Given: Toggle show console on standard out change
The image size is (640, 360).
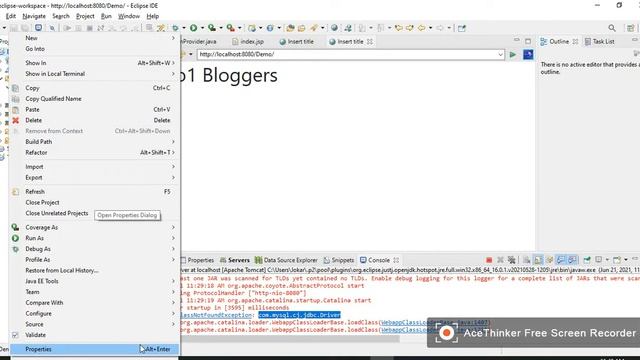Looking at the screenshot, I should click(561, 260).
